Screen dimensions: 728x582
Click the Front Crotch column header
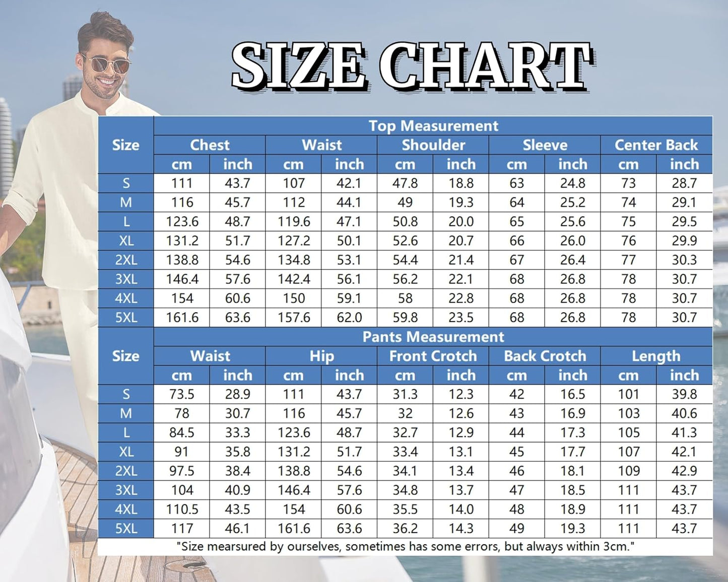[433, 356]
